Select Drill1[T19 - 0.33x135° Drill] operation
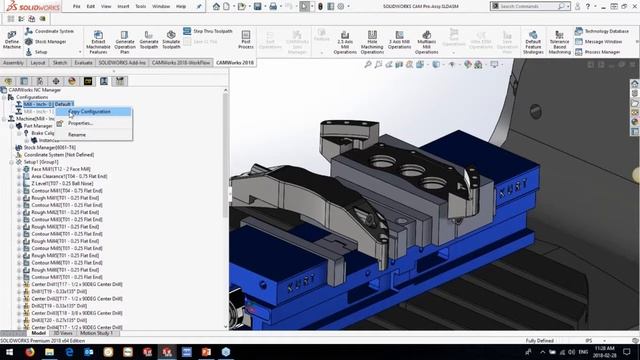640x360 pixels. tap(59, 291)
